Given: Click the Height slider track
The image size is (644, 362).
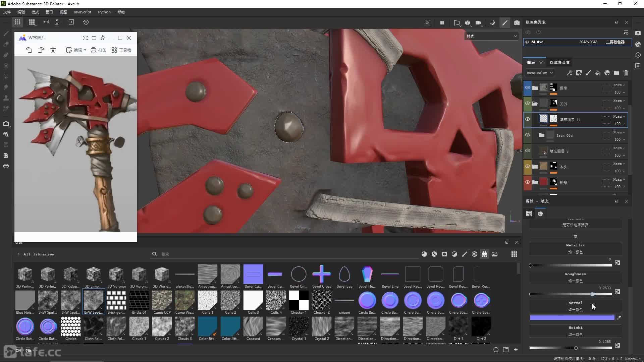Looking at the screenshot, I should 571,348.
